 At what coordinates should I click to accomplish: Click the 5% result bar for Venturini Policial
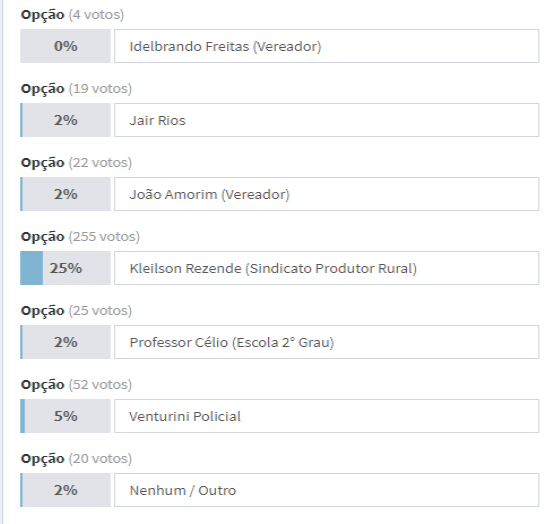coord(65,416)
